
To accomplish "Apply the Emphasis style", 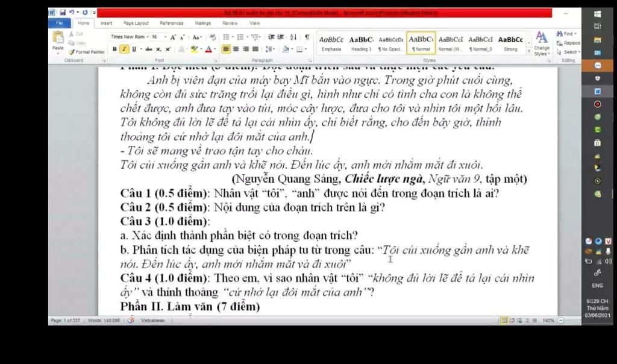I will pos(331,43).
